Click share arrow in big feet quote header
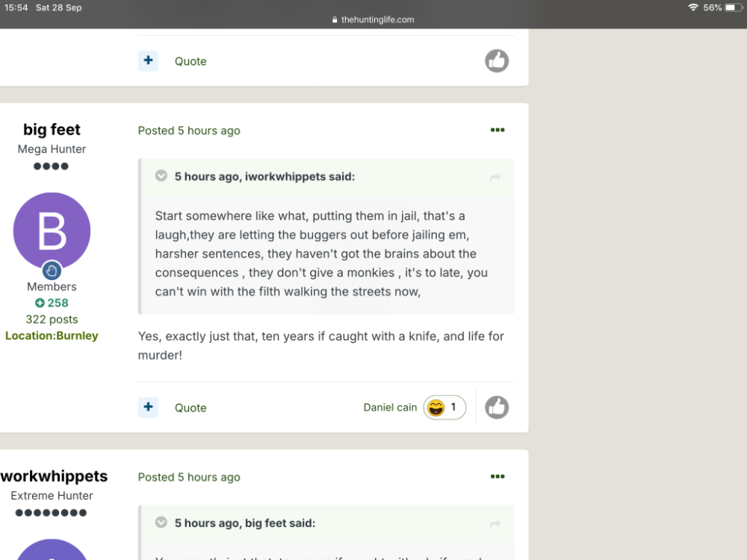The image size is (747, 560). 495,524
